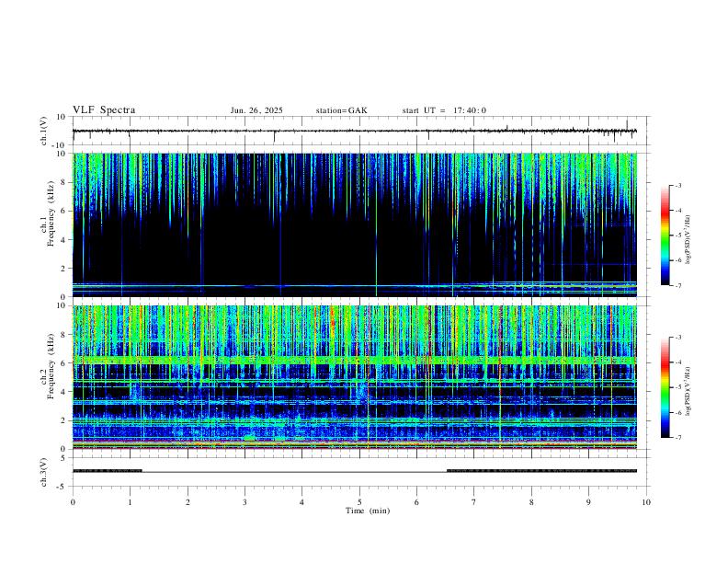
Task: Click the "VLF Spectra" plot title
Action: point(104,110)
